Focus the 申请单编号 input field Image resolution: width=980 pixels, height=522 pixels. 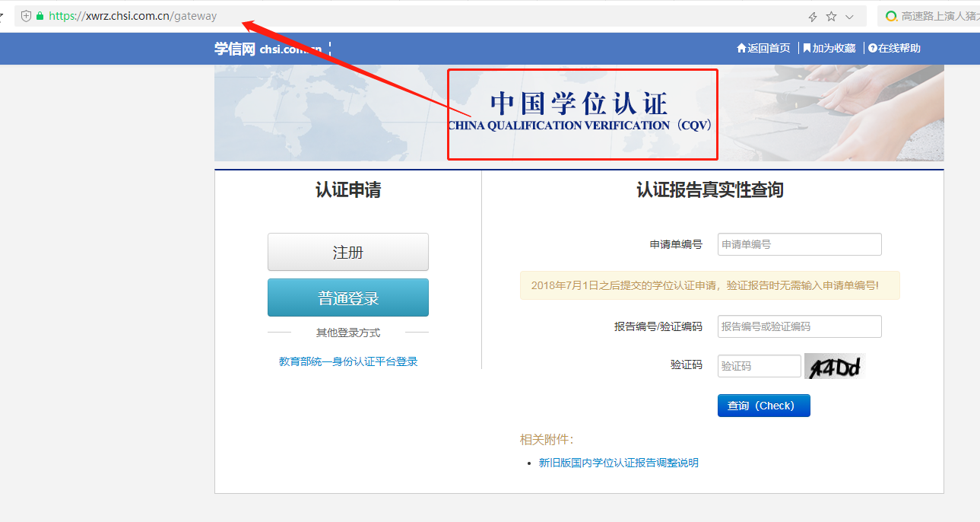(799, 244)
